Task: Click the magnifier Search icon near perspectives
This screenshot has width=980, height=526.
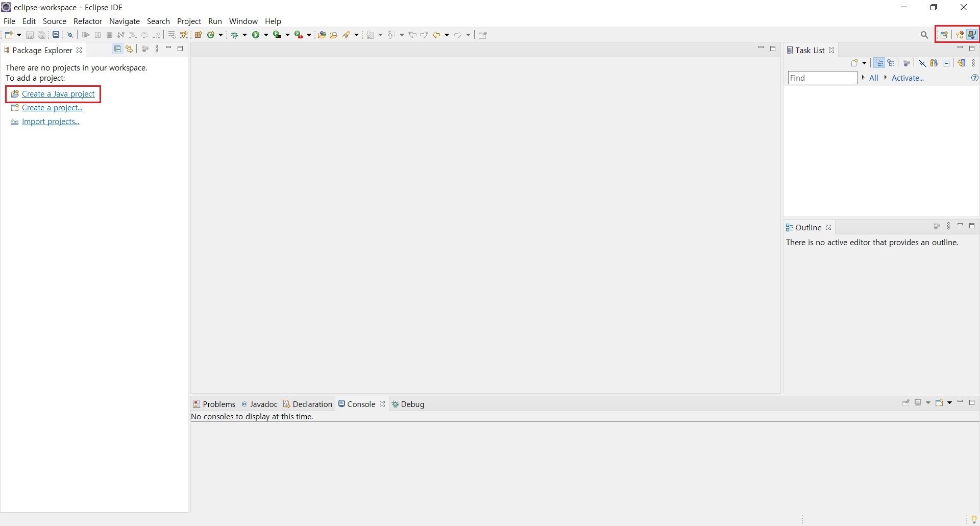Action: pyautogui.click(x=924, y=35)
